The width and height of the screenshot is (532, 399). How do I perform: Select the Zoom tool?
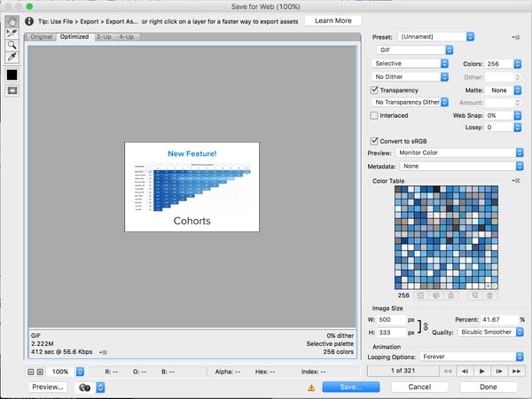coord(13,44)
